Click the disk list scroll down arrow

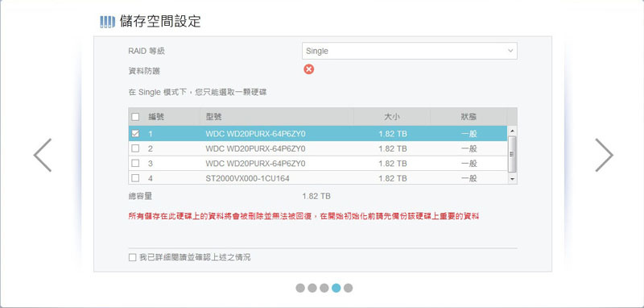[x=512, y=179]
